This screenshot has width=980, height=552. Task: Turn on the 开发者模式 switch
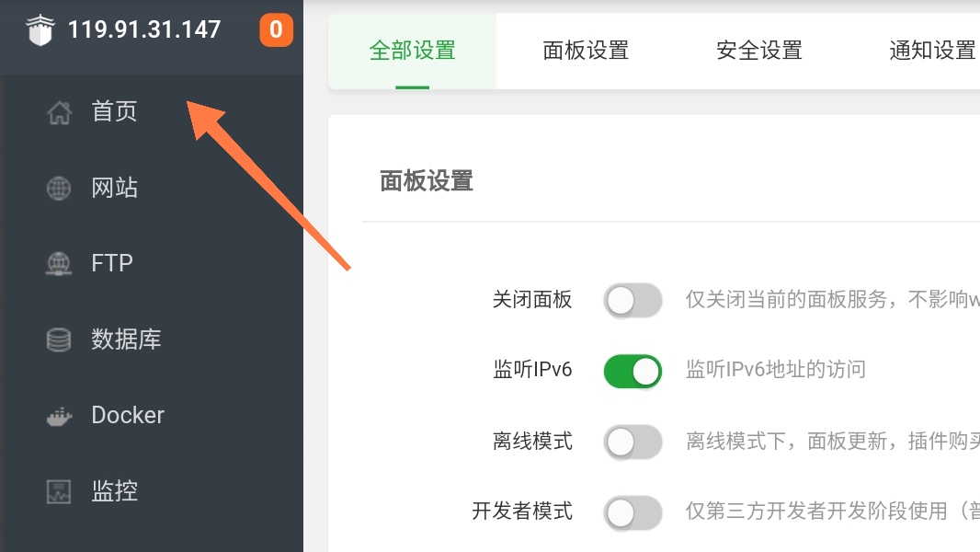point(632,512)
